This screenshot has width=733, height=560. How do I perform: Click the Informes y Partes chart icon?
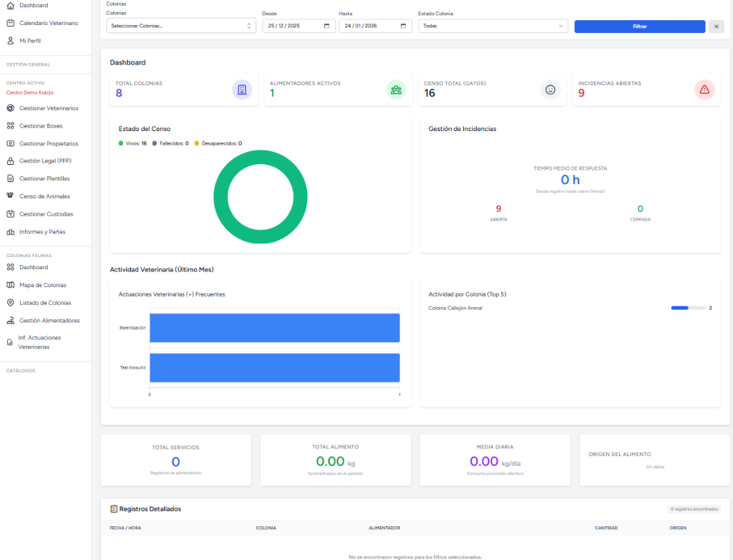coord(10,232)
